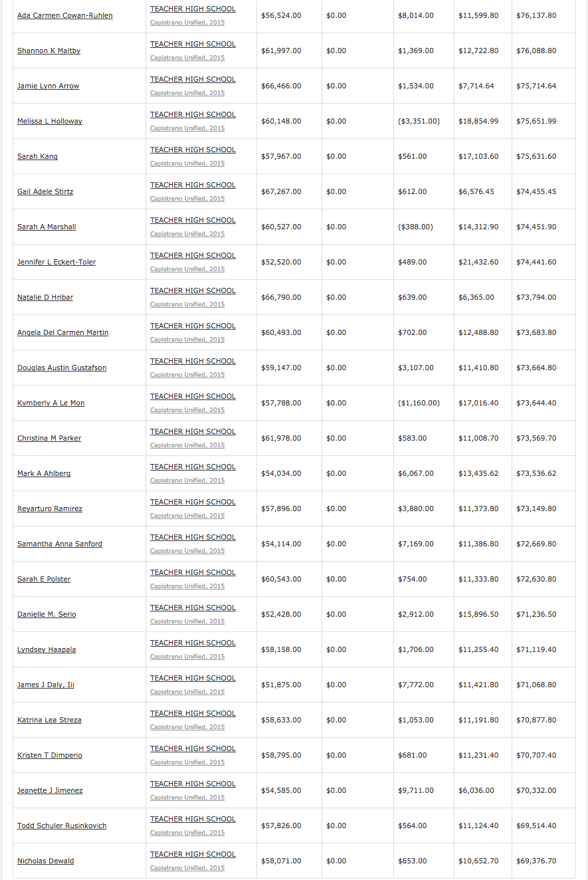Select Reyarturo Ramirez's name link
Image resolution: width=588 pixels, height=880 pixels.
tap(50, 509)
